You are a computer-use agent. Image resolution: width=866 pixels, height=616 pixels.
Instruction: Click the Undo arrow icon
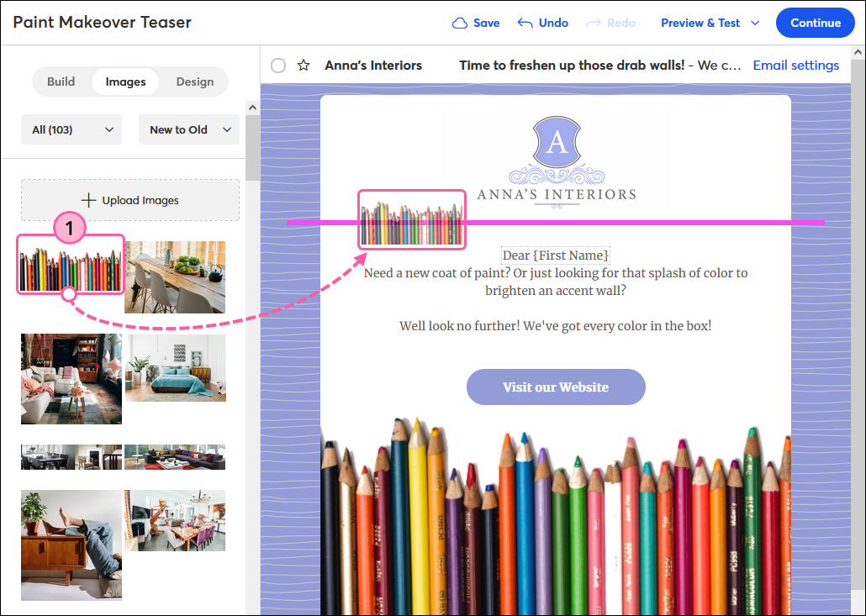(525, 24)
